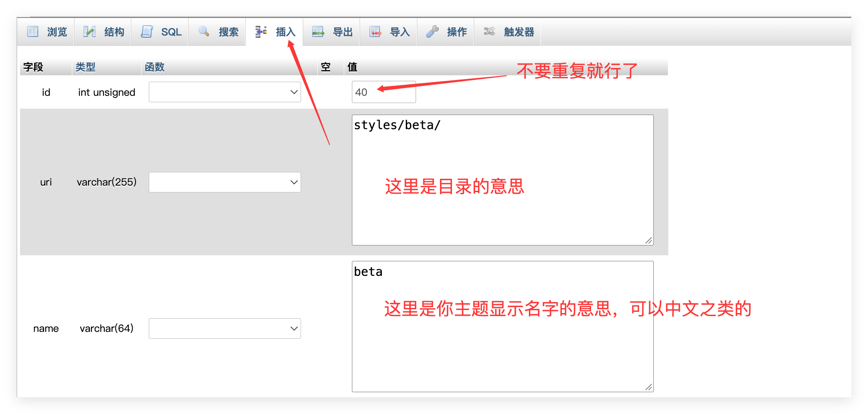Click the 'uri' field name

point(46,183)
